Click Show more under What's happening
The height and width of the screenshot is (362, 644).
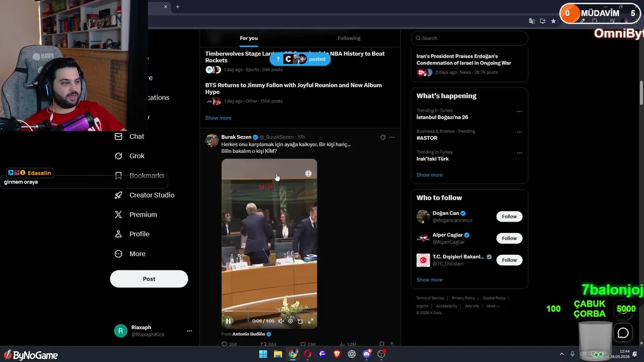(x=430, y=175)
